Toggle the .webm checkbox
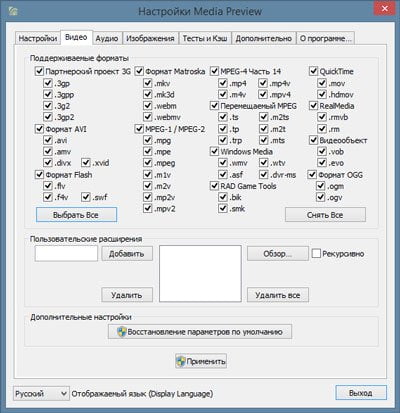Screen dimensions: 400x413 point(148,106)
